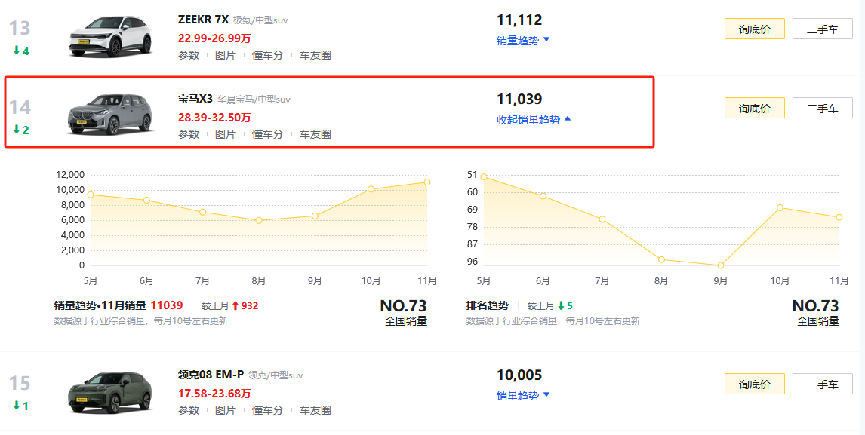Click rank number 13

(x=19, y=28)
